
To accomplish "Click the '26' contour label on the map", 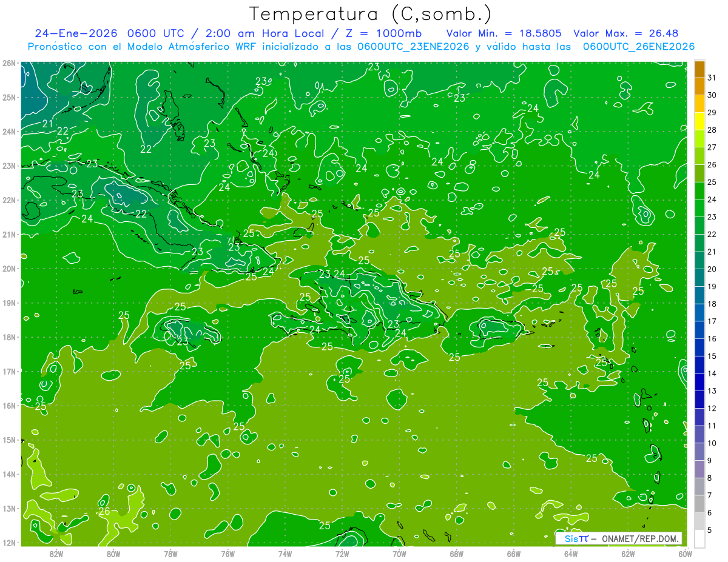I will click(x=104, y=512).
